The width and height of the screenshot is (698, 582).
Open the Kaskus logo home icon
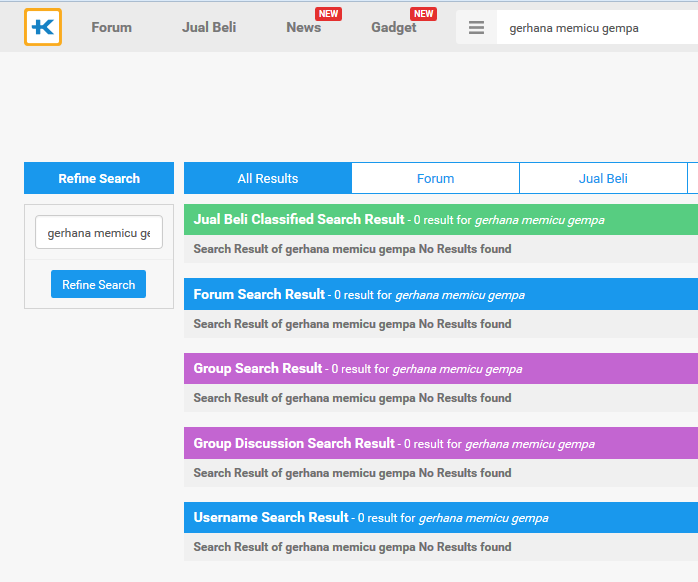(x=43, y=27)
